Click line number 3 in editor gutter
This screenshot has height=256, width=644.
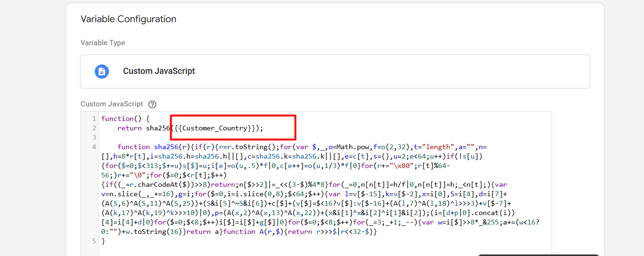(x=94, y=137)
